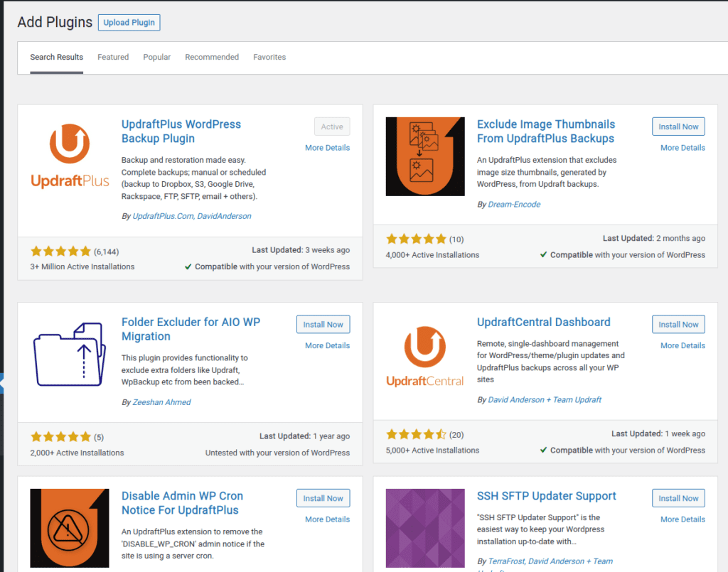728x572 pixels.
Task: Click the Dream-Encode author link
Action: click(514, 205)
